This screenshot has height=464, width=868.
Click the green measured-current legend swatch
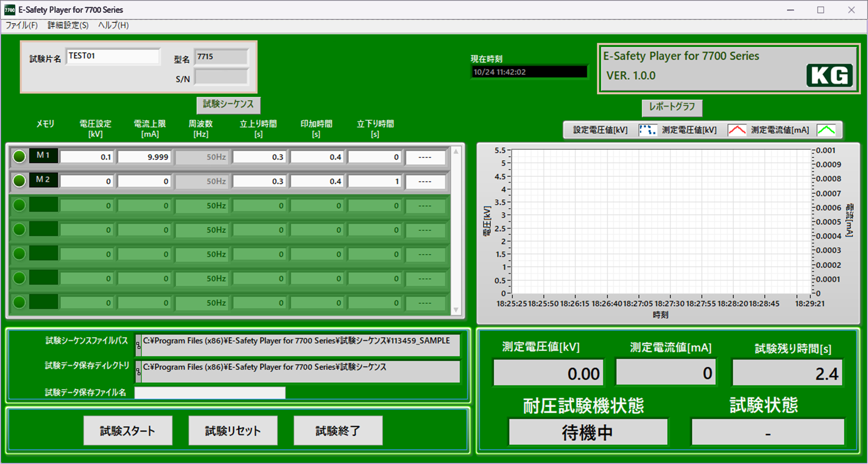[x=826, y=130]
